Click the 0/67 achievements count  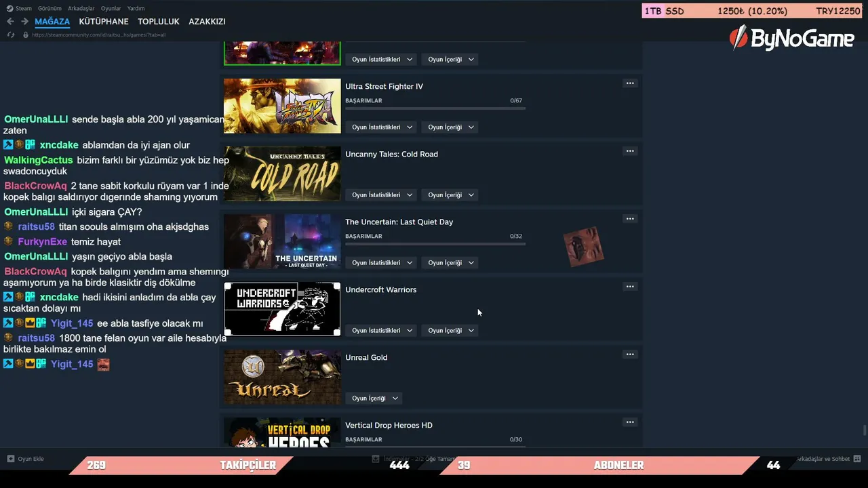(516, 100)
